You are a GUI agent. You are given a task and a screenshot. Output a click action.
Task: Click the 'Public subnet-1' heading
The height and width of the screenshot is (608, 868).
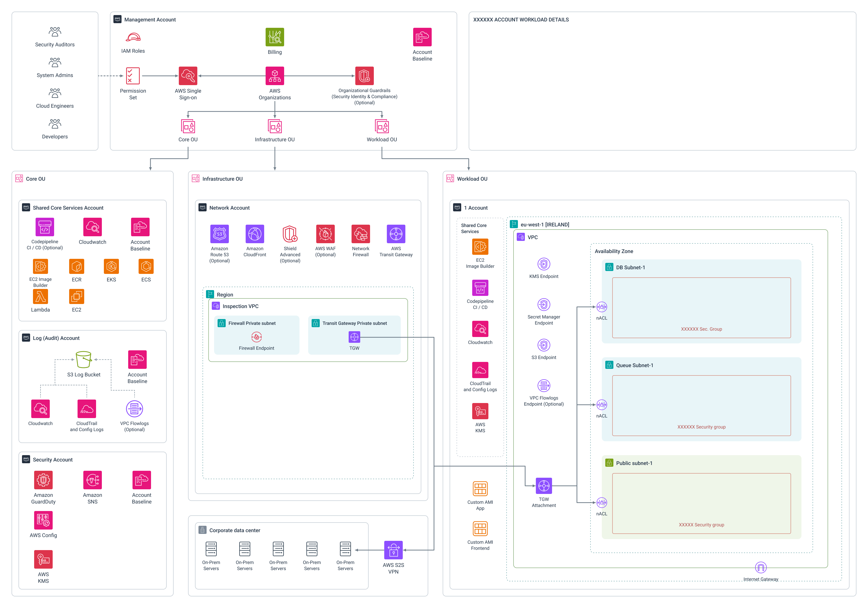tap(635, 463)
